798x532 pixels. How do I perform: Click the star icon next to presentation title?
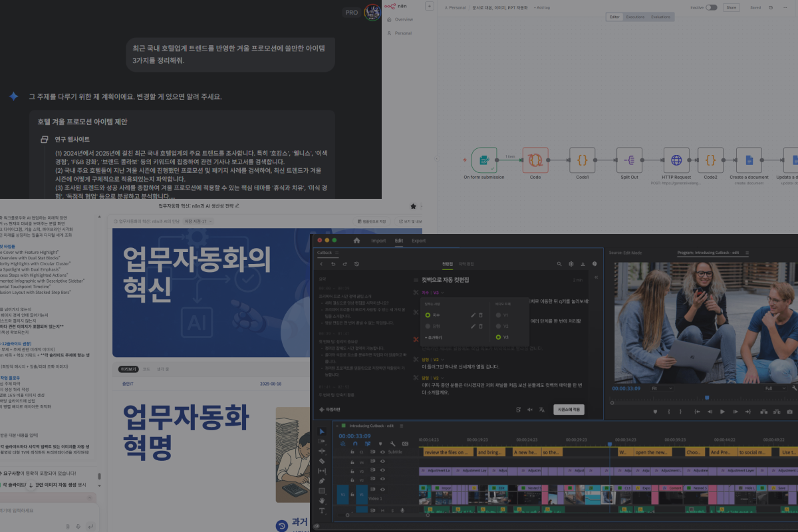pyautogui.click(x=413, y=206)
